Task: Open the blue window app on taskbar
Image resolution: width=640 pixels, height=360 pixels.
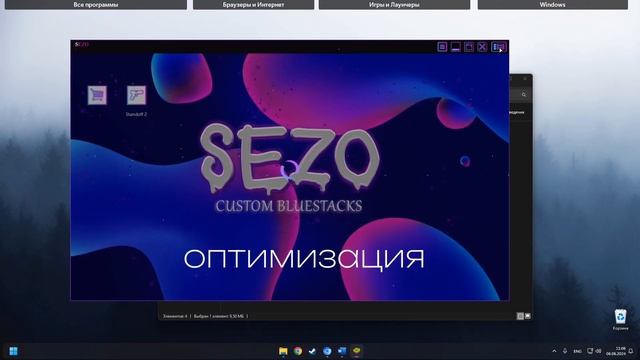Action: tap(342, 351)
